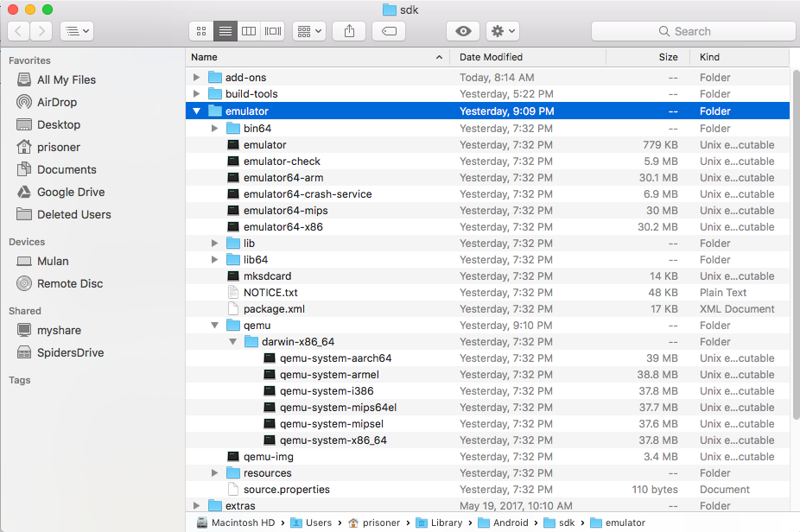Click the Quick Look eye button
Screen dimensions: 800x532
463,31
